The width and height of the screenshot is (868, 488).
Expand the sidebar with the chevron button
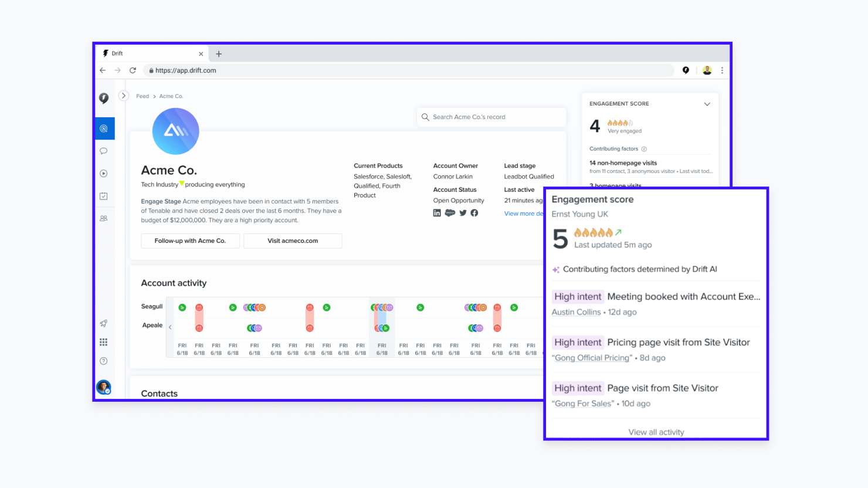(123, 96)
